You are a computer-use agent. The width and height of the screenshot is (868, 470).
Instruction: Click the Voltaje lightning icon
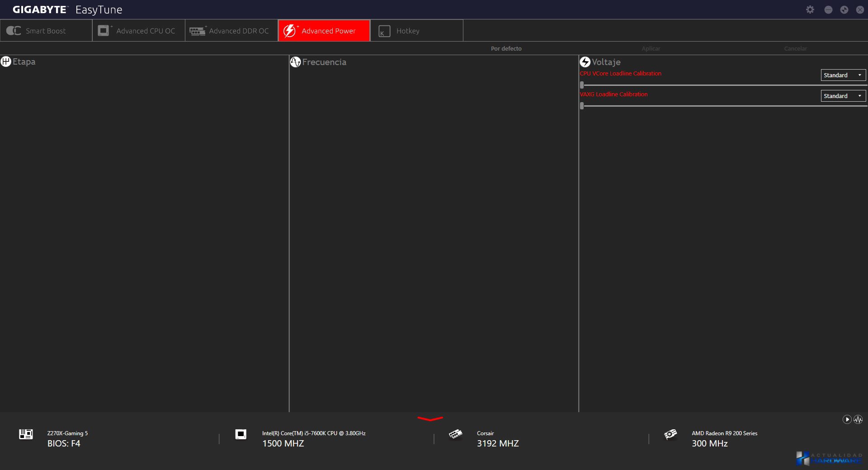[x=585, y=62]
